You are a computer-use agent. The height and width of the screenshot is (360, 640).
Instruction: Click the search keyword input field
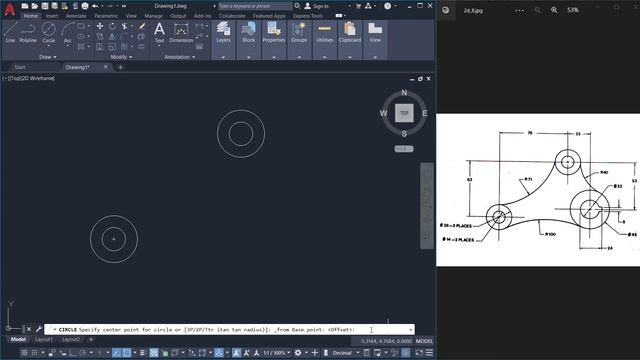pyautogui.click(x=255, y=6)
